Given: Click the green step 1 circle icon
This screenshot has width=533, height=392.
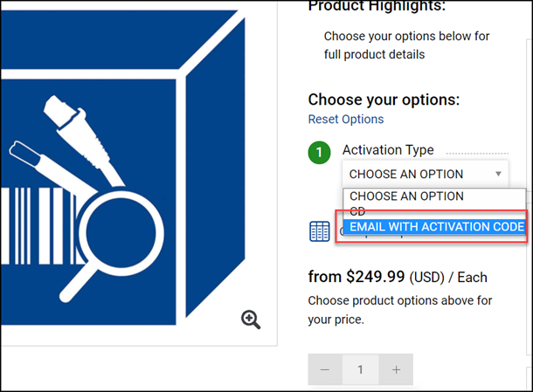Looking at the screenshot, I should click(320, 153).
